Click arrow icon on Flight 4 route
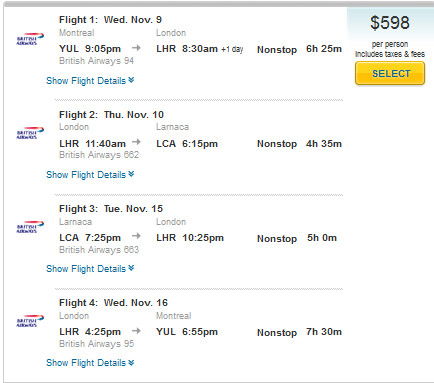The width and height of the screenshot is (434, 383). [x=136, y=331]
